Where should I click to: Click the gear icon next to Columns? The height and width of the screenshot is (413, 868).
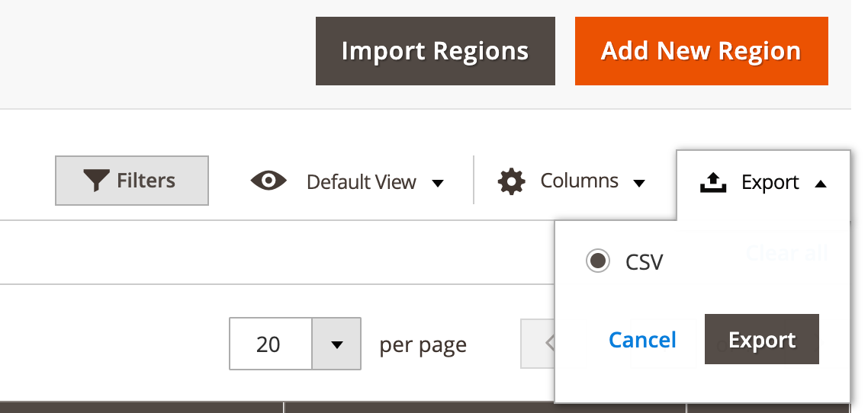(511, 181)
